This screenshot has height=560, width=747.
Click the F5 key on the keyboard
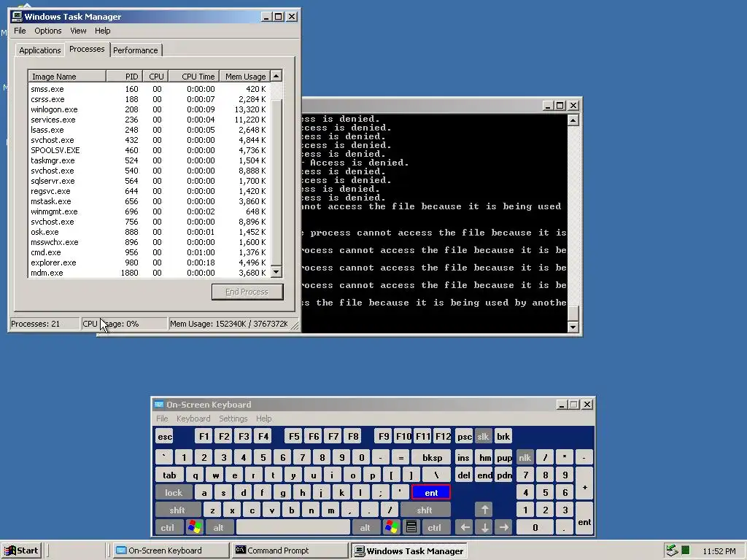pos(295,437)
